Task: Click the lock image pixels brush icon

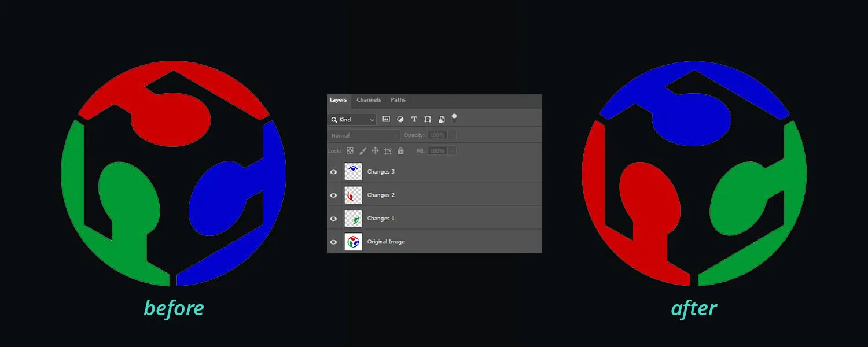Action: tap(362, 151)
